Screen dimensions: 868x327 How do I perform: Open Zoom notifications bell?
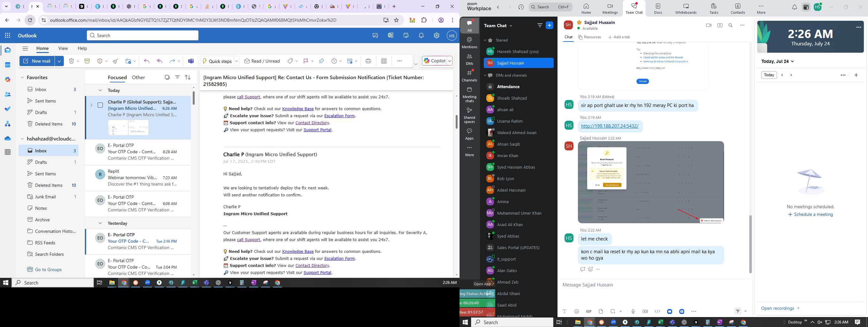[794, 7]
